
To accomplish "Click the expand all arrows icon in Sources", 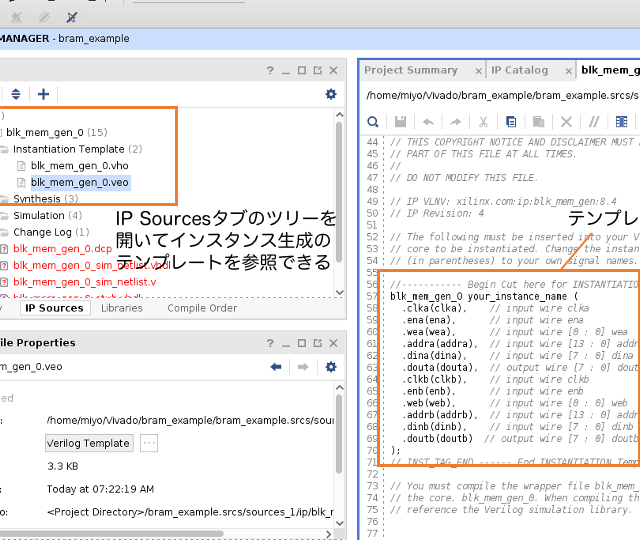I will [15, 94].
